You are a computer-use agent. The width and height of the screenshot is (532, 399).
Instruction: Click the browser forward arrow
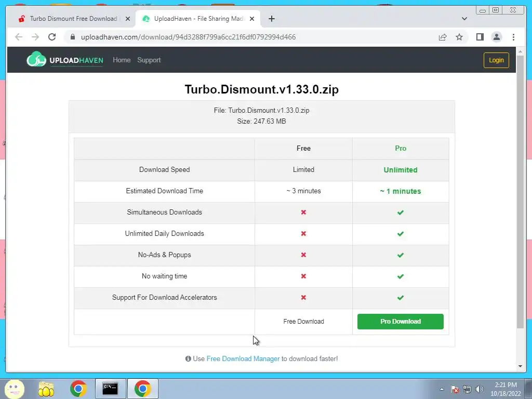tap(35, 37)
